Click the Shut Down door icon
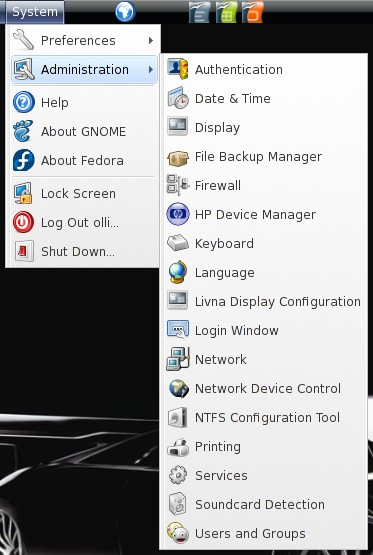The height and width of the screenshot is (555, 373). pos(24,251)
